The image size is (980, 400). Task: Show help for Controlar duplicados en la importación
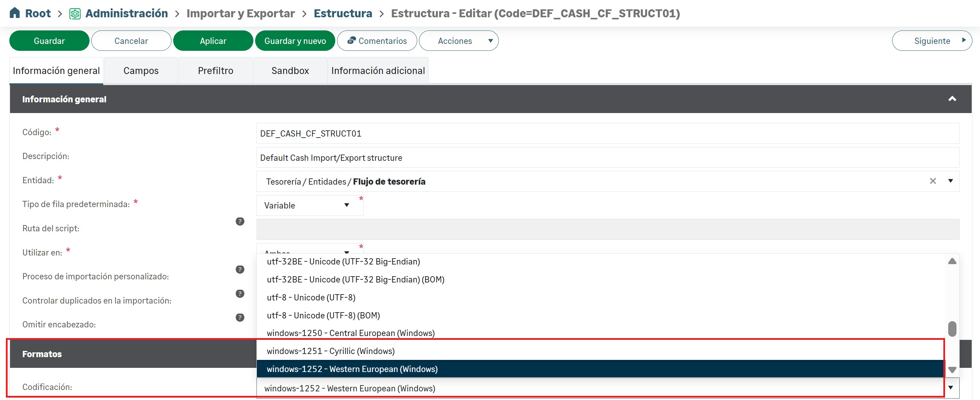[240, 294]
